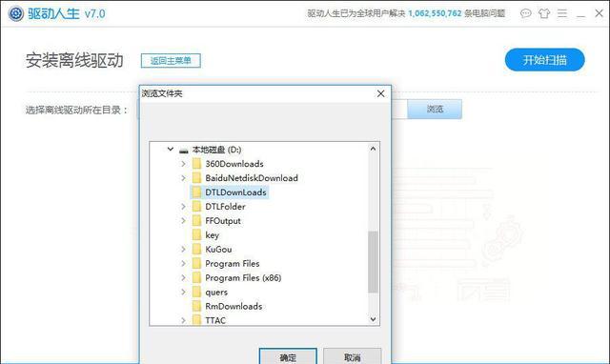The width and height of the screenshot is (610, 364).
Task: Close the 驱动人生 main window
Action: click(x=600, y=13)
